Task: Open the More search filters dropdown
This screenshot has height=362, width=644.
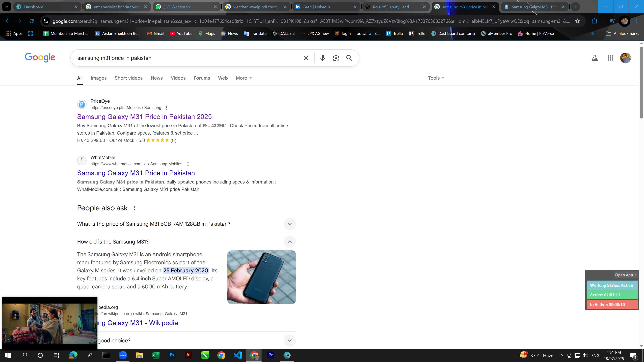Action: [x=244, y=78]
